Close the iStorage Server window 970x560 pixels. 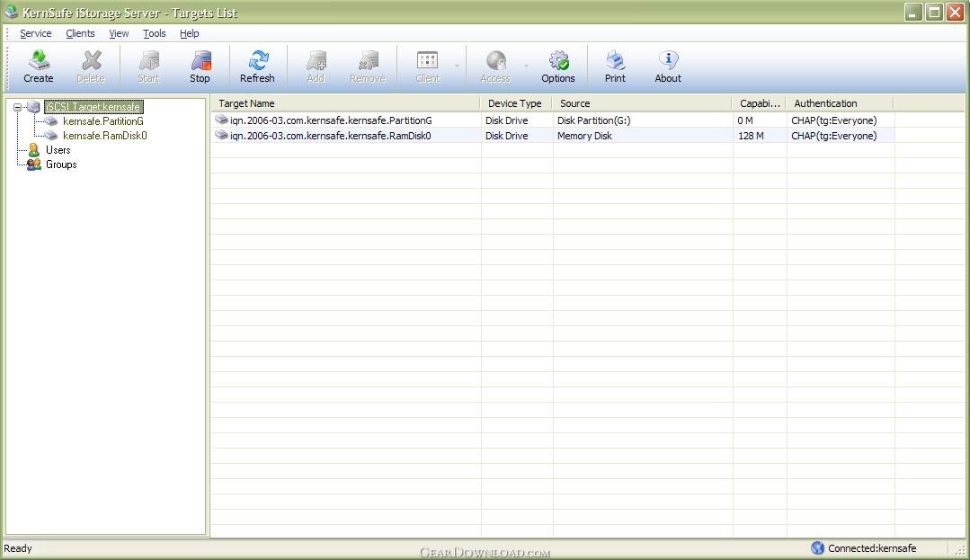pyautogui.click(x=955, y=13)
